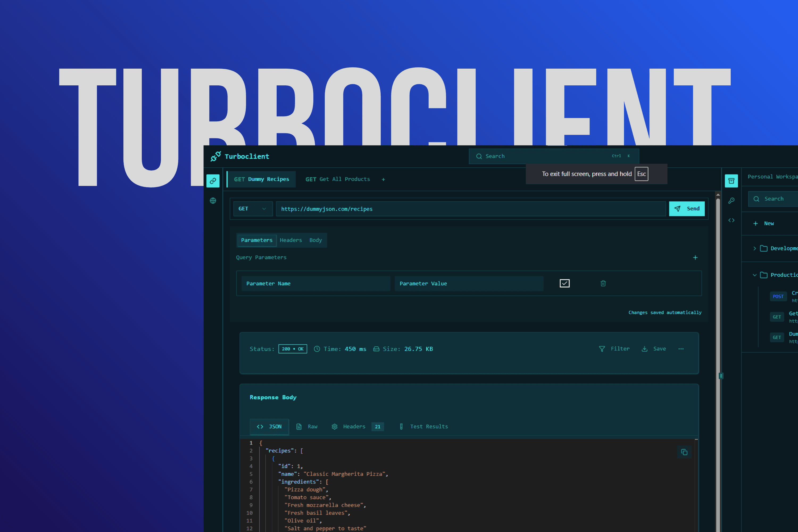Select the key authorization icon

click(731, 201)
